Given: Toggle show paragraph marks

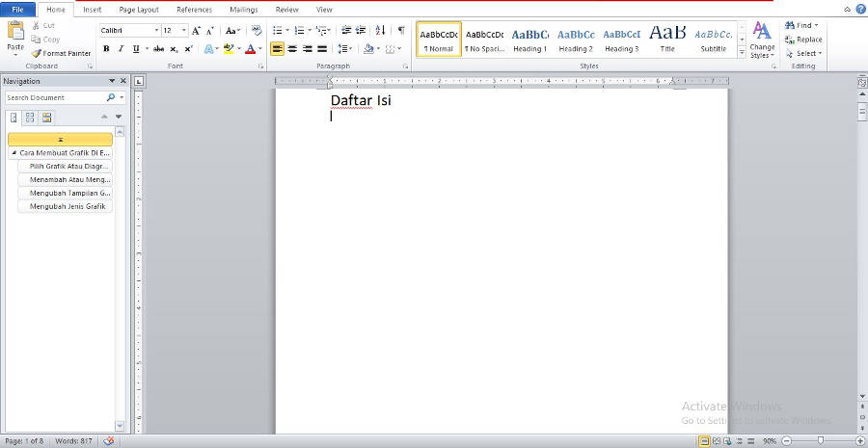Looking at the screenshot, I should pyautogui.click(x=401, y=31).
